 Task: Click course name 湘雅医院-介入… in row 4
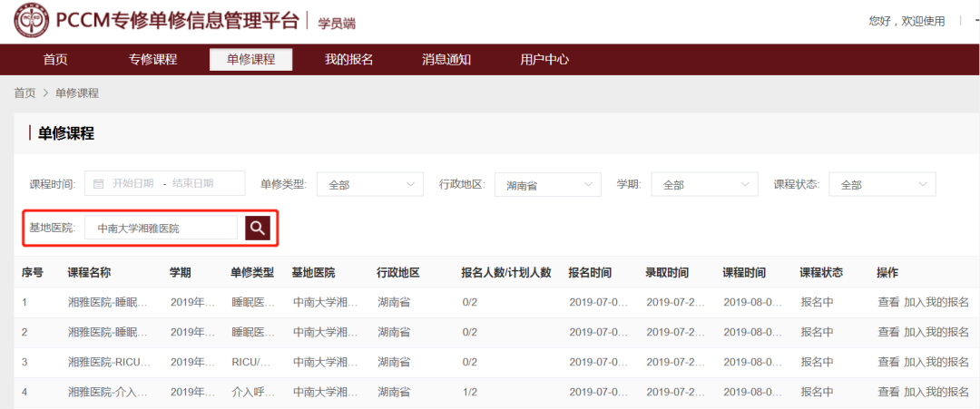(108, 392)
